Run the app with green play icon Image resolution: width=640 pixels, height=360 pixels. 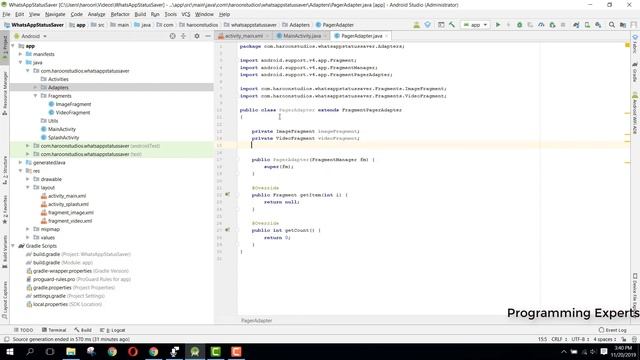pos(498,25)
